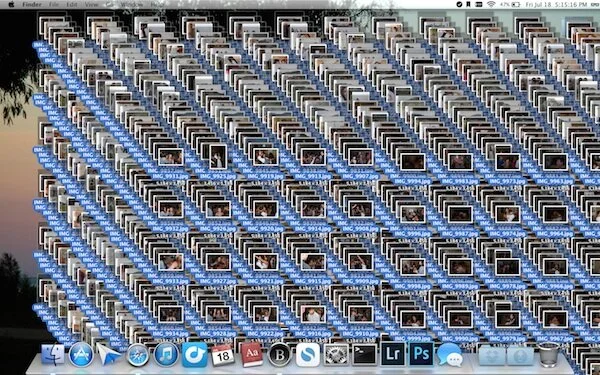Launch Safari from the Dock

[x=138, y=355]
